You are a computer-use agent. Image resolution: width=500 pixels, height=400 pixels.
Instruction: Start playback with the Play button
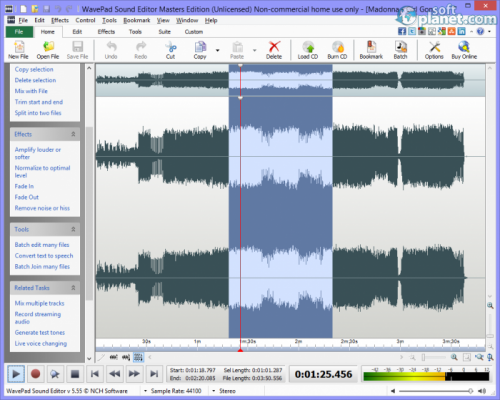[x=16, y=374]
